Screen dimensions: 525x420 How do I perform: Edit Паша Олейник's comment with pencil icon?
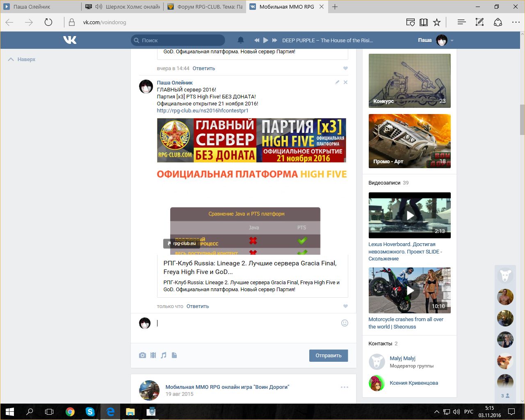click(337, 82)
